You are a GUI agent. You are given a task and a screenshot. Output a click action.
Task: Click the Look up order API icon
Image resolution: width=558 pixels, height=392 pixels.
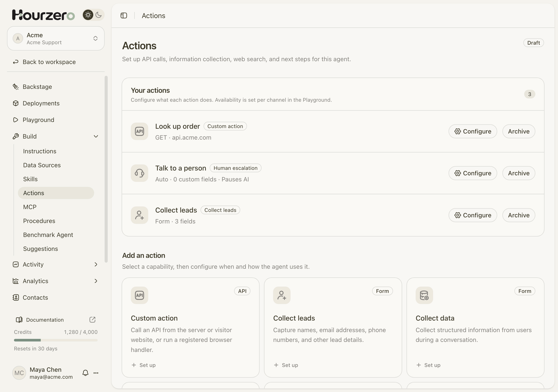click(139, 131)
